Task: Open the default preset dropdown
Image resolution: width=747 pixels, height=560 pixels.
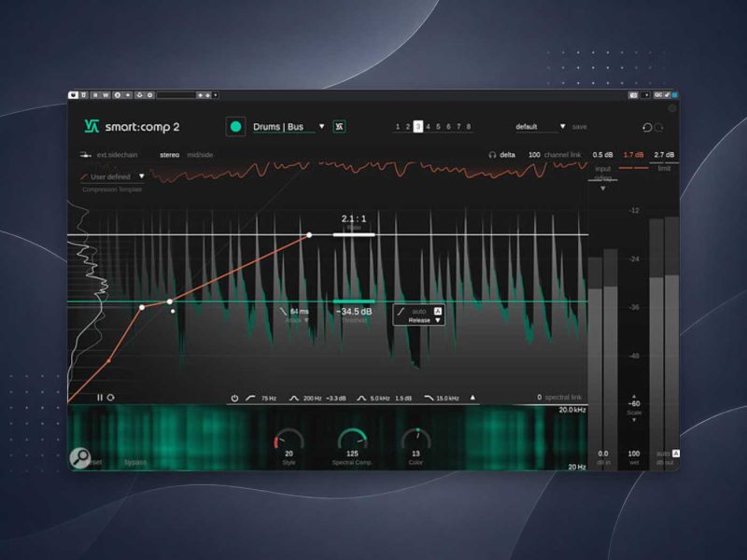Action: pyautogui.click(x=563, y=126)
